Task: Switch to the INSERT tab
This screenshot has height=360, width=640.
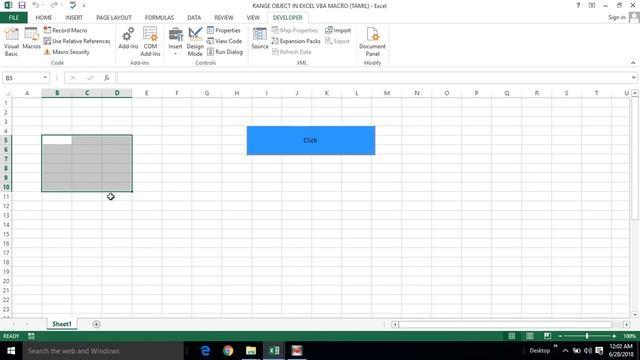Action: pyautogui.click(x=74, y=18)
